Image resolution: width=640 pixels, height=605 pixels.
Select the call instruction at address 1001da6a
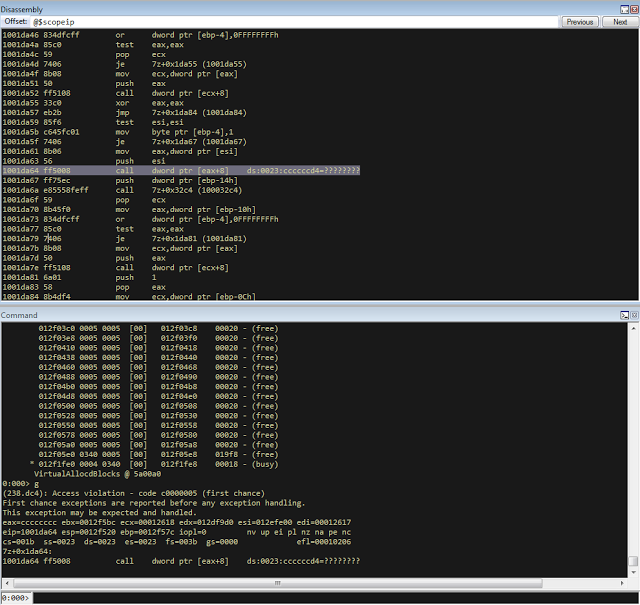[150, 189]
